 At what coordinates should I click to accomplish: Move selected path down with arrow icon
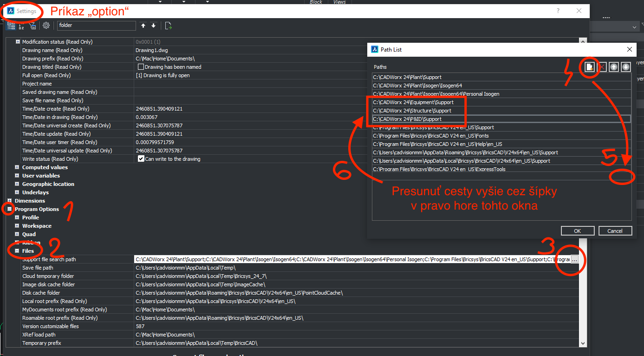tap(625, 67)
